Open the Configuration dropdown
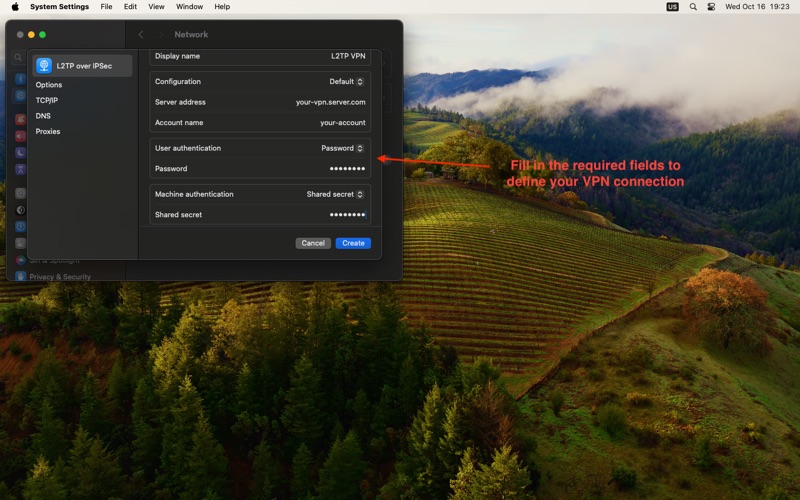The image size is (800, 500). click(346, 82)
